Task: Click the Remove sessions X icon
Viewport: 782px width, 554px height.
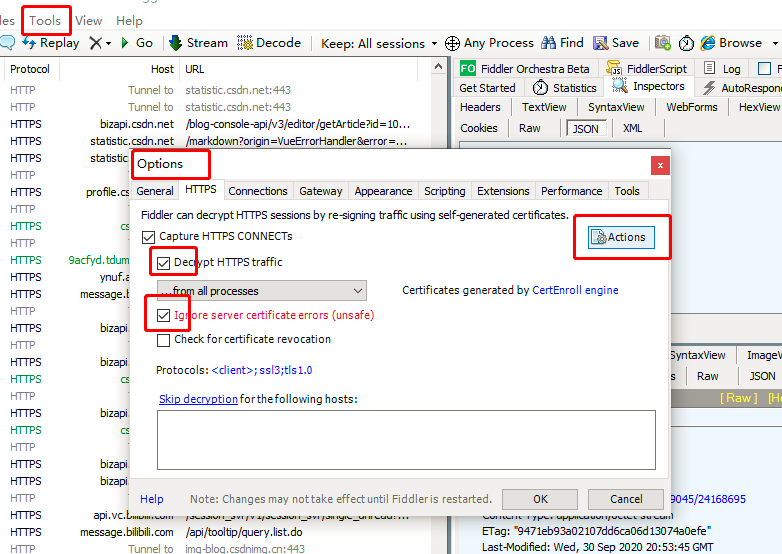Action: tap(95, 43)
